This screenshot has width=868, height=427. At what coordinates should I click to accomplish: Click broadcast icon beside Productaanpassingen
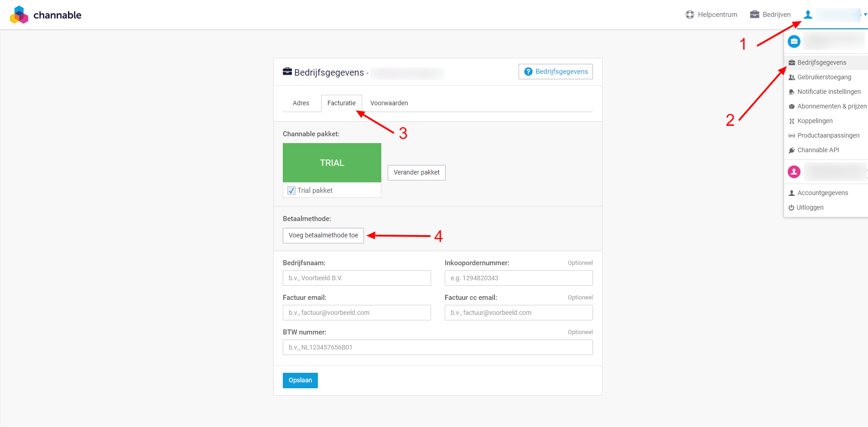[792, 136]
